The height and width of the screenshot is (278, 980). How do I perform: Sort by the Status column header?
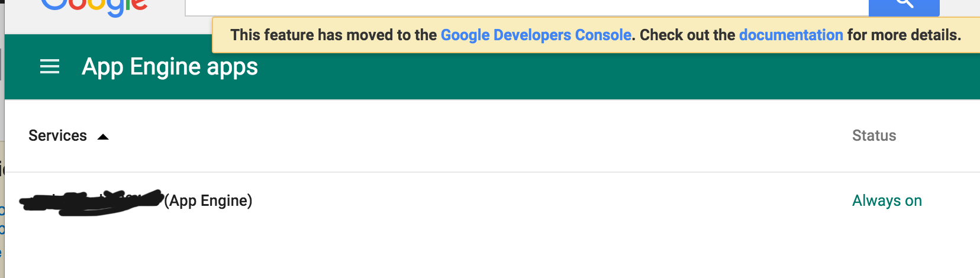click(874, 135)
